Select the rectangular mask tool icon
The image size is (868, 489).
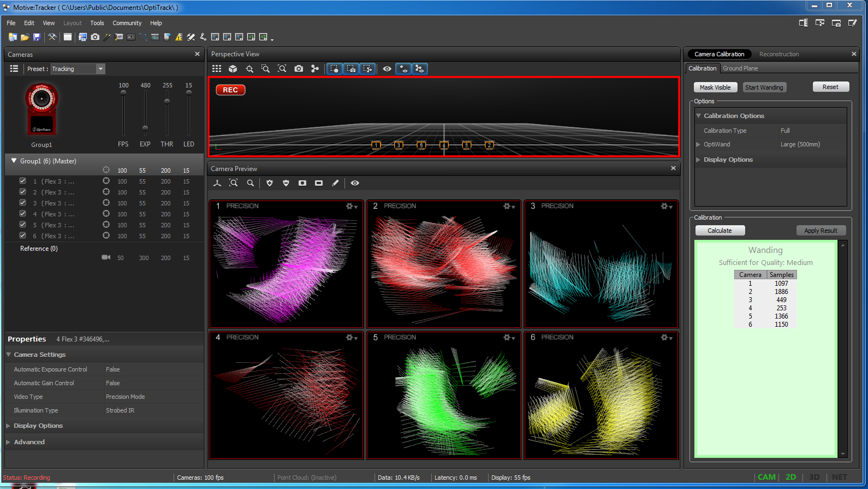click(x=319, y=183)
